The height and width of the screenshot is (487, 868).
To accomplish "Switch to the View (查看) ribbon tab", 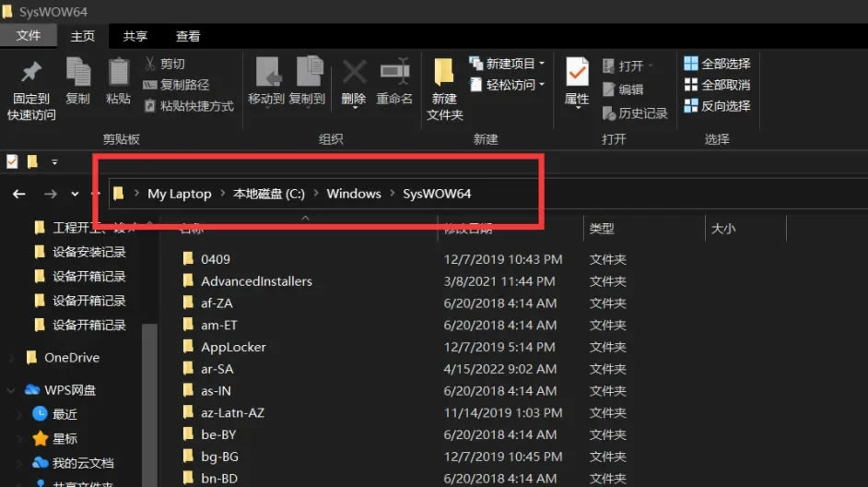I will pos(188,36).
